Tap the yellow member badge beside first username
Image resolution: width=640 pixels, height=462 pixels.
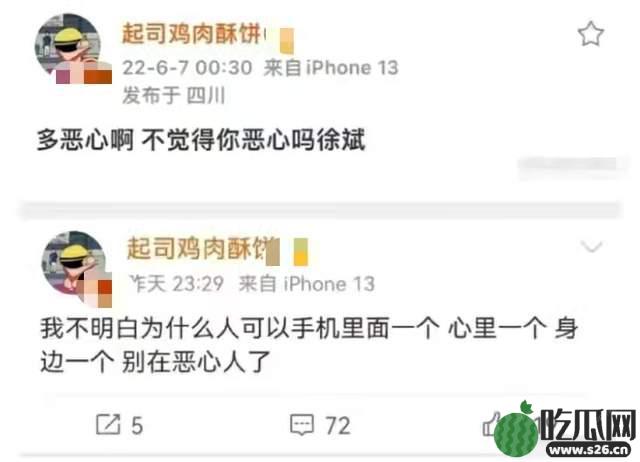tap(287, 40)
